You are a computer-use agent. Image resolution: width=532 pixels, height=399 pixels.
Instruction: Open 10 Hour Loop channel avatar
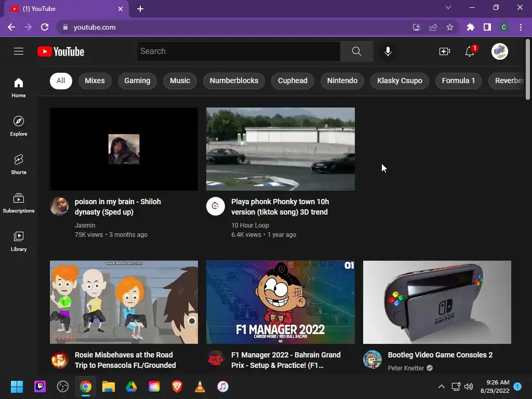pyautogui.click(x=216, y=206)
